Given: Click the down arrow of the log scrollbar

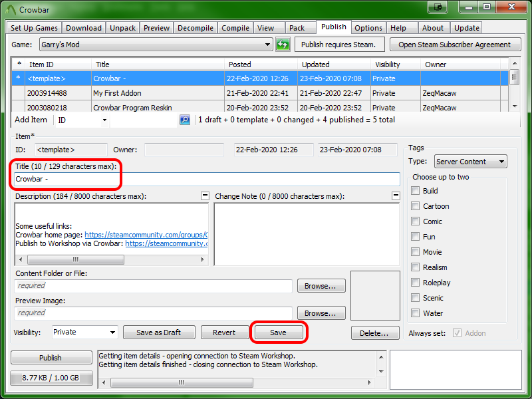Looking at the screenshot, I should click(x=381, y=372).
